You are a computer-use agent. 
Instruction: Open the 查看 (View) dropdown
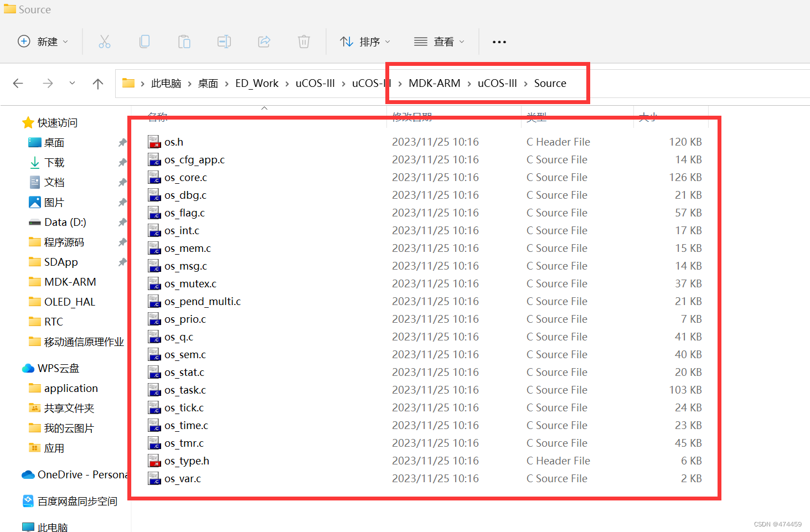point(440,42)
